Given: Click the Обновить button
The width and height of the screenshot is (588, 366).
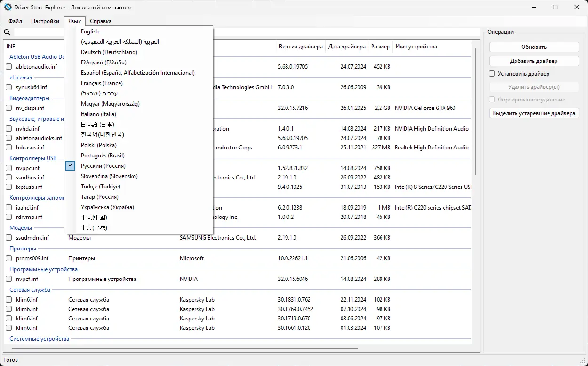Looking at the screenshot, I should [533, 47].
